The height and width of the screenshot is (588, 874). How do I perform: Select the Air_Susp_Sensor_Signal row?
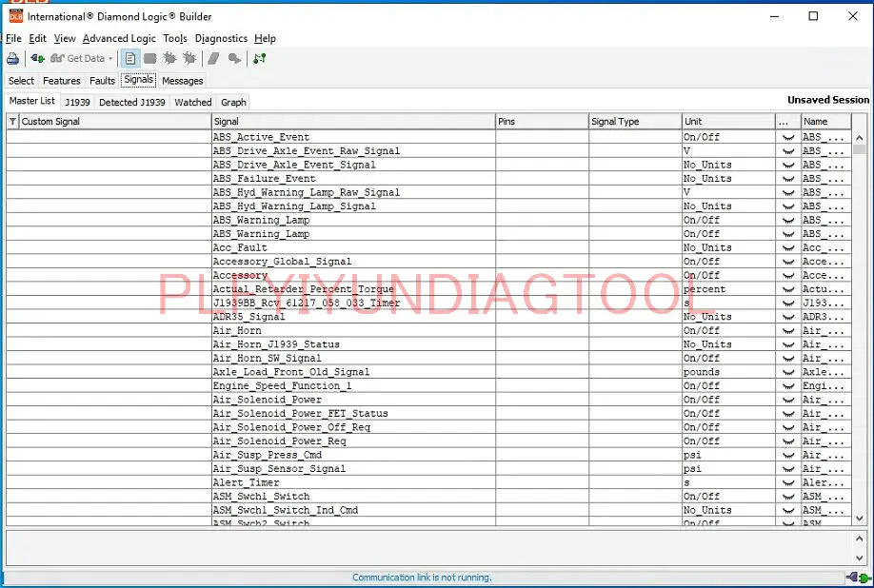coord(428,469)
